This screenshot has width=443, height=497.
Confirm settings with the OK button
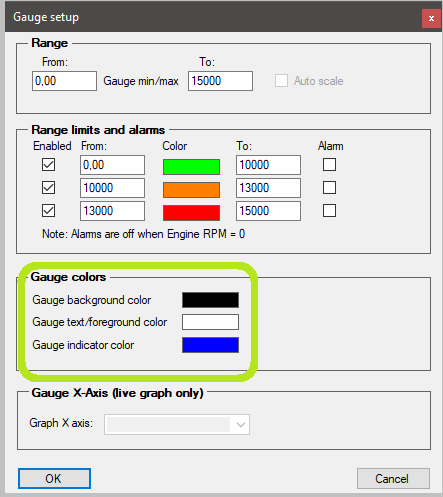click(54, 479)
